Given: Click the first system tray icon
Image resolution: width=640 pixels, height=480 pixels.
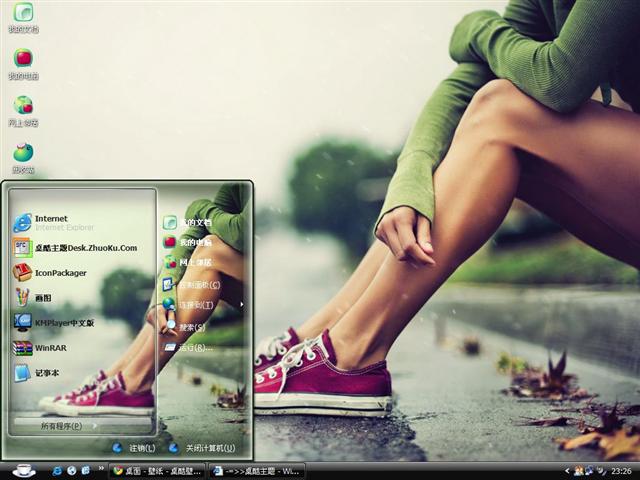Looking at the screenshot, I should click(578, 471).
